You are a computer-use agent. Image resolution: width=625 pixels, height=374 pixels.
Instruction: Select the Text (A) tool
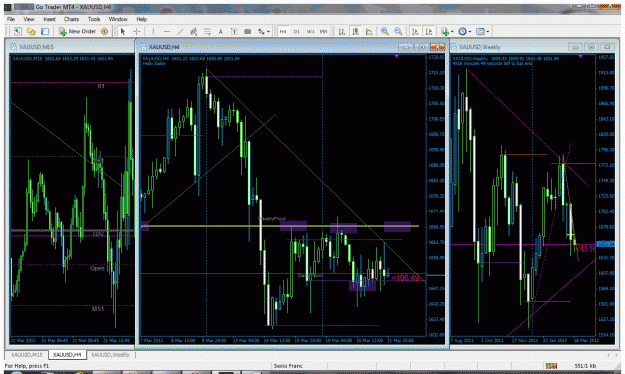coord(220,31)
